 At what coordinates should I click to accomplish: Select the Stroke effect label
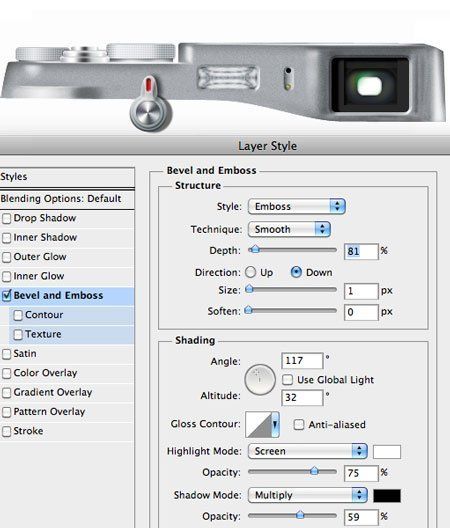pyautogui.click(x=28, y=431)
